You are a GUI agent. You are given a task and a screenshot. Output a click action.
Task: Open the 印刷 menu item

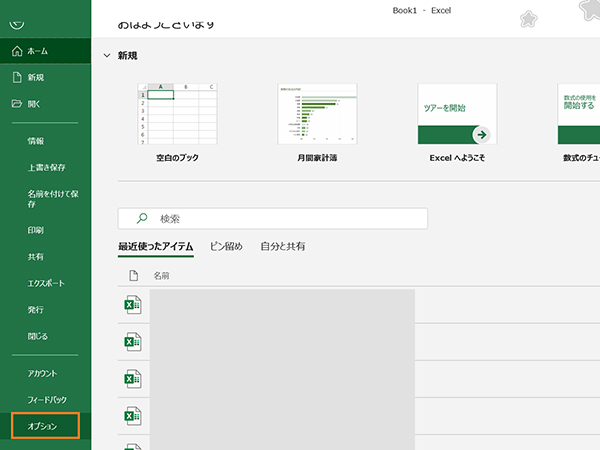point(36,230)
